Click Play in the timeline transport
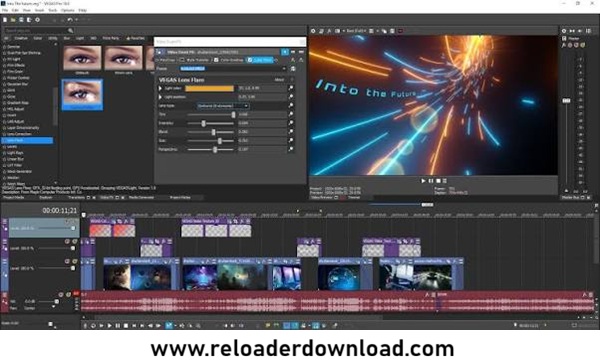 tap(109, 326)
